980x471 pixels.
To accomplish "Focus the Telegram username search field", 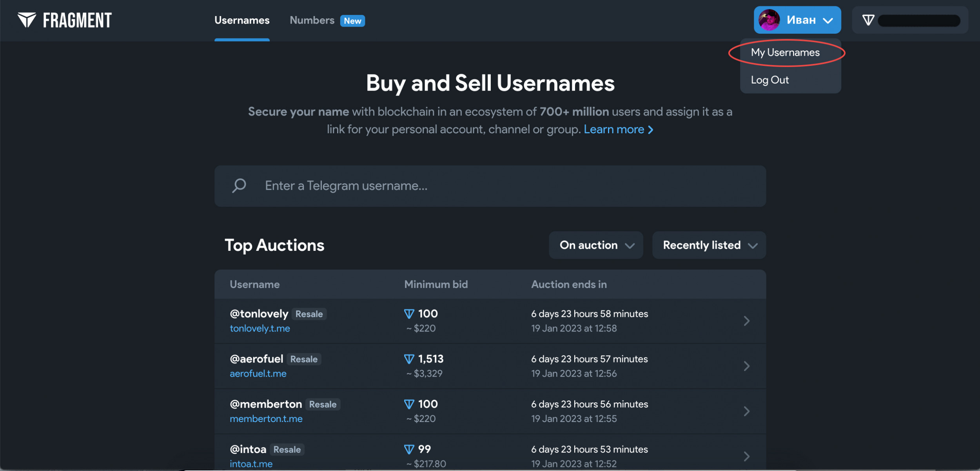I will point(490,186).
